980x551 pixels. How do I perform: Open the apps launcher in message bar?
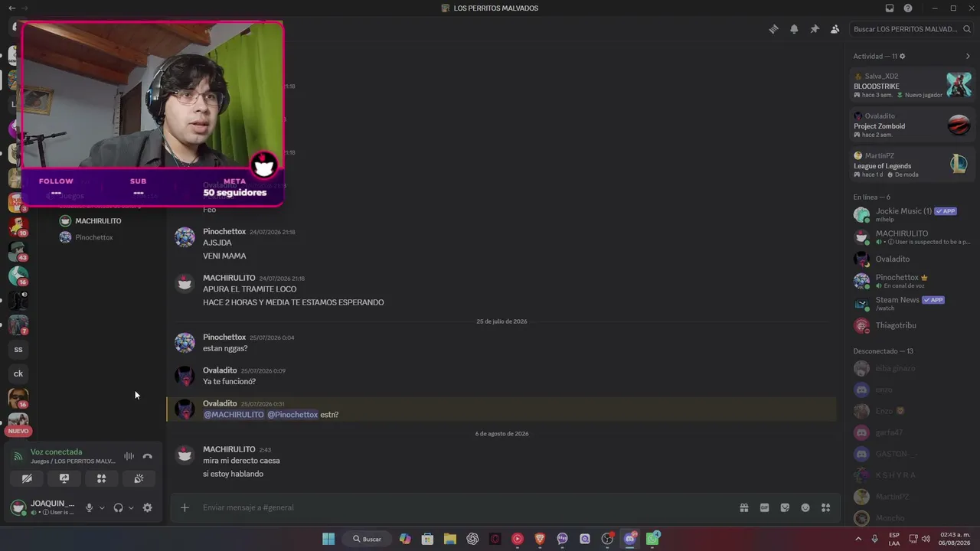[x=825, y=507]
